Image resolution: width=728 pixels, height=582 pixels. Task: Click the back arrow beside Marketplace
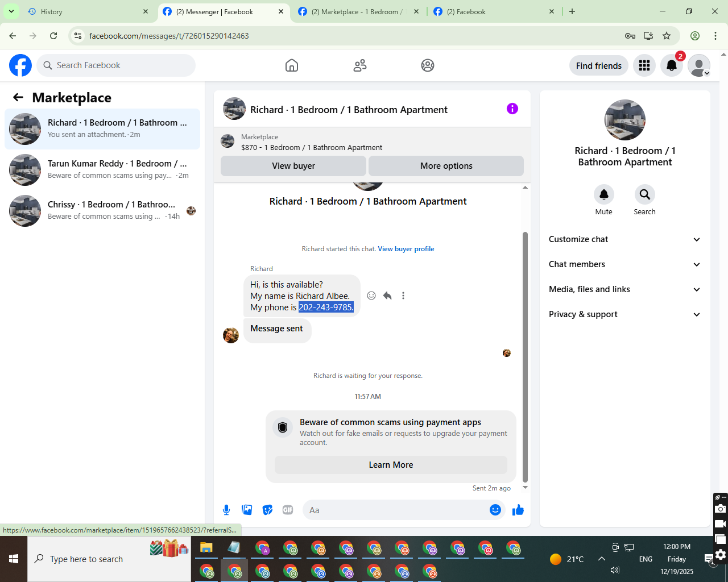[x=18, y=97]
